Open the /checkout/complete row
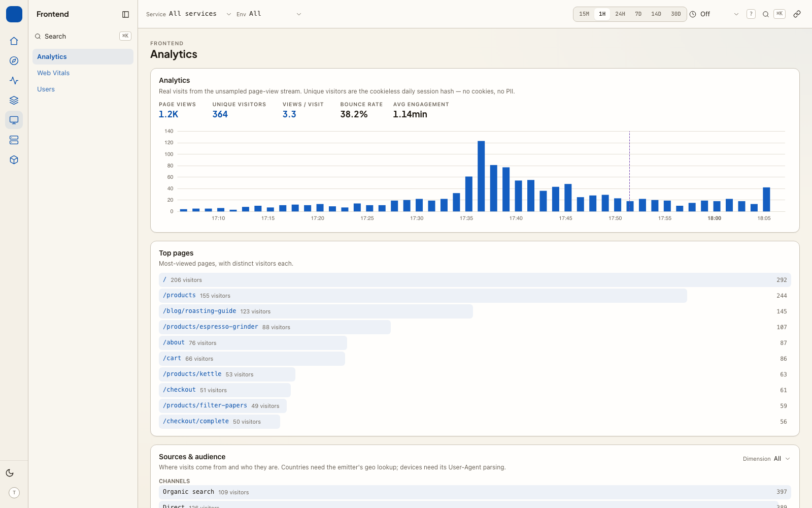 475,422
